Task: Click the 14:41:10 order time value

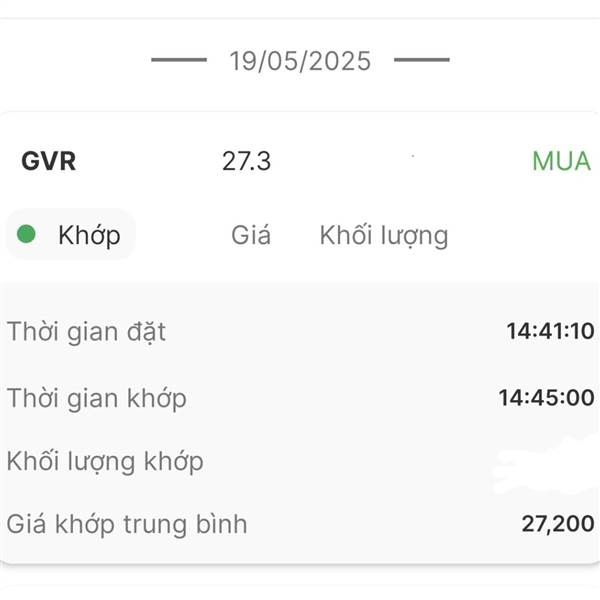Action: click(x=550, y=331)
